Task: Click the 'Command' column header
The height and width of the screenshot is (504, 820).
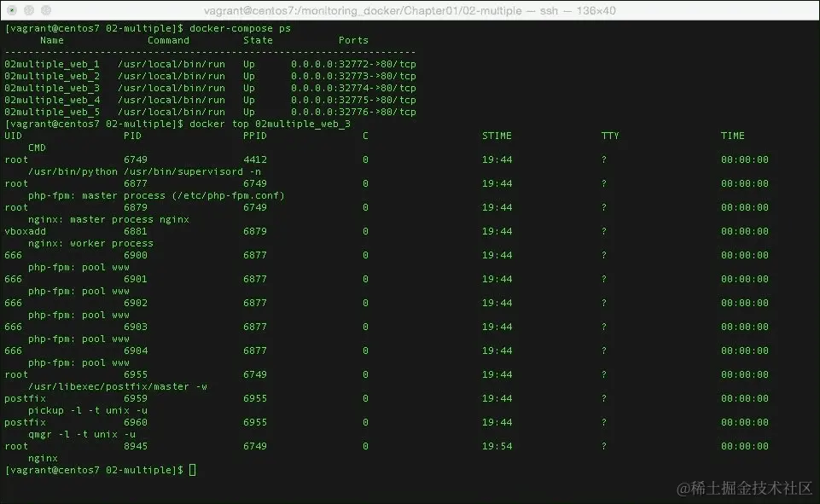Action: pos(168,40)
